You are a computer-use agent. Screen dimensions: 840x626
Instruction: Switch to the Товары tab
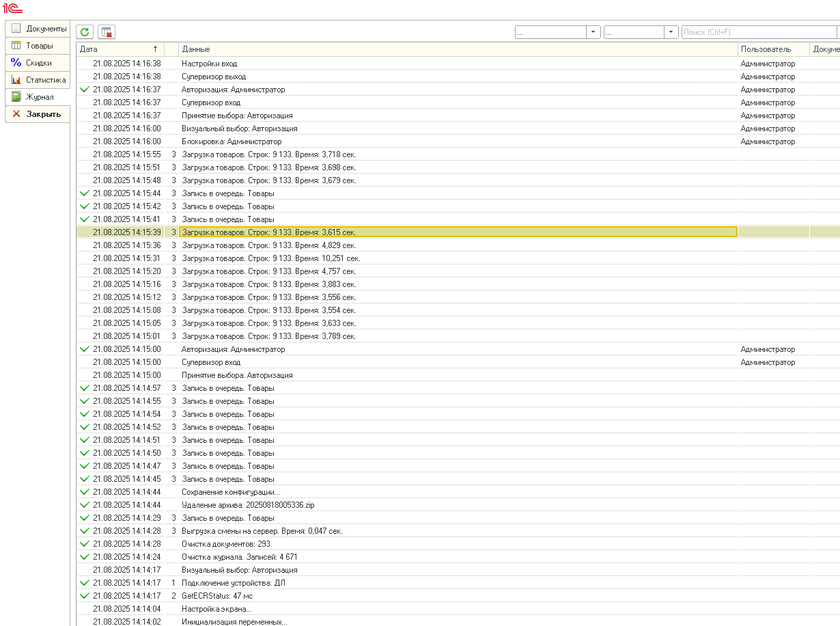pos(38,46)
